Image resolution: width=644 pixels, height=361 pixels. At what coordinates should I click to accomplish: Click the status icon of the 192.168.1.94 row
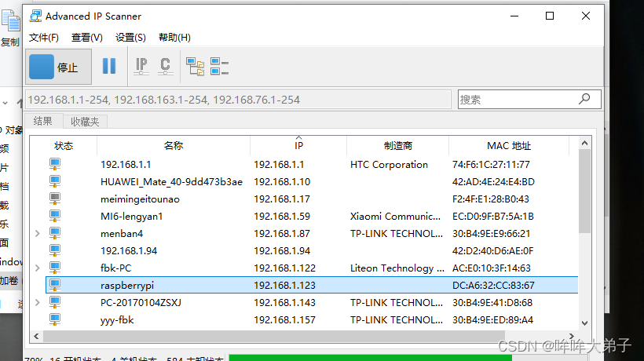coord(55,250)
